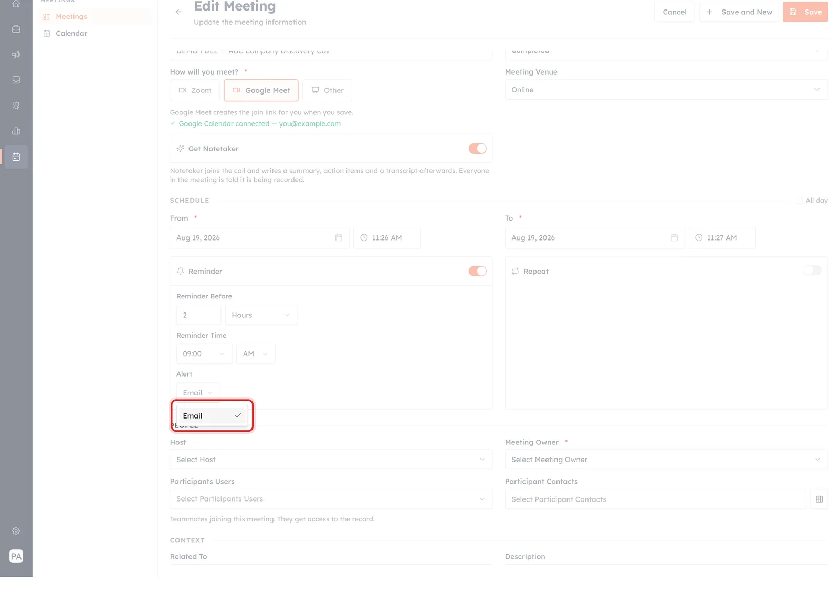Turn off the Reminder toggle
The image size is (840, 616).
coord(478,271)
